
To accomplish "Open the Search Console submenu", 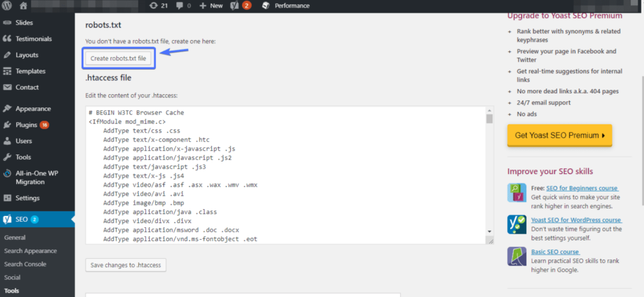I will click(25, 264).
